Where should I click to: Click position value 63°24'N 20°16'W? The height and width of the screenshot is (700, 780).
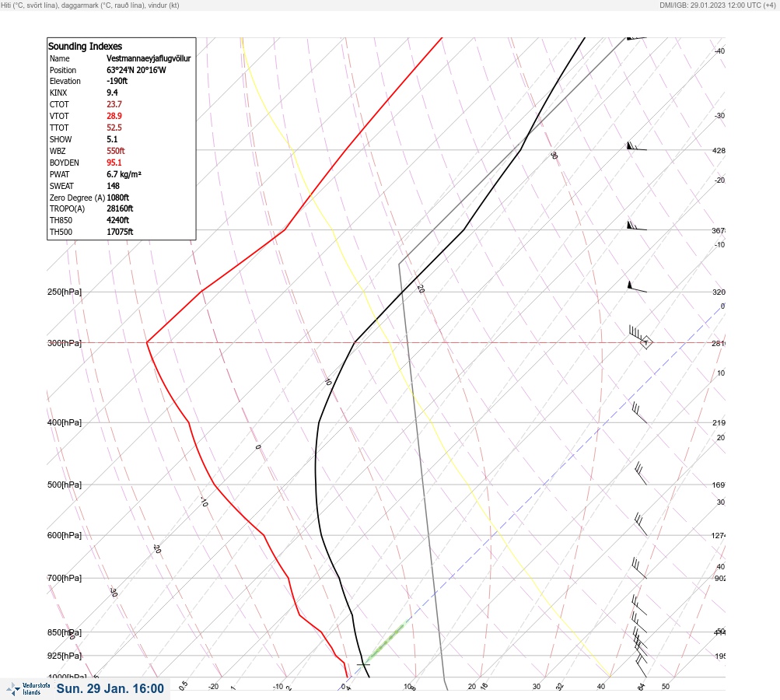click(136, 70)
